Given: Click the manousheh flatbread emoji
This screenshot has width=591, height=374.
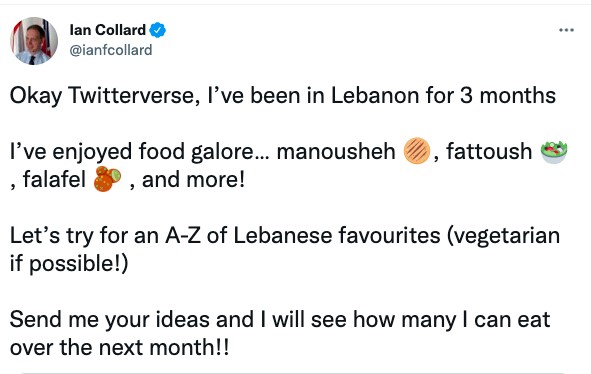Looking at the screenshot, I should tap(416, 151).
